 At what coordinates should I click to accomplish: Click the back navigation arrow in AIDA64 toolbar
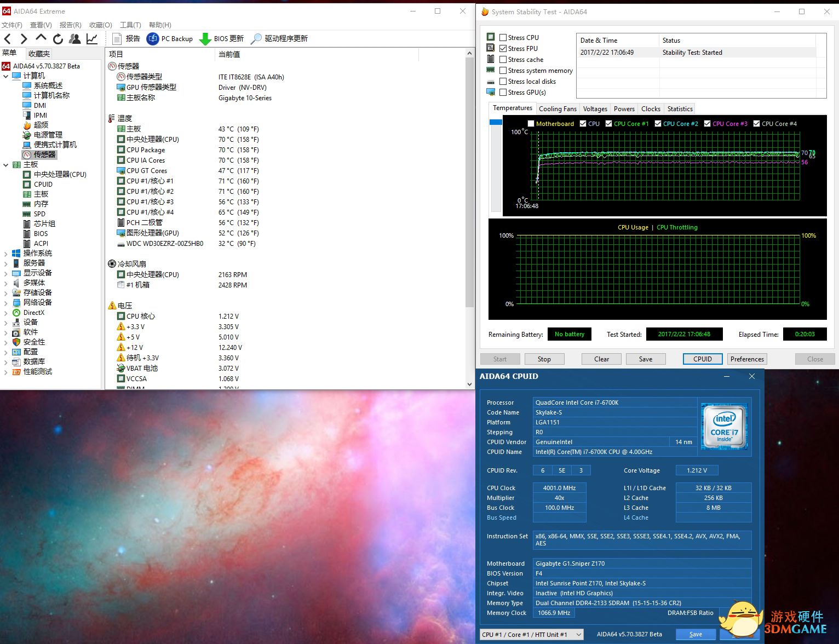[x=7, y=38]
